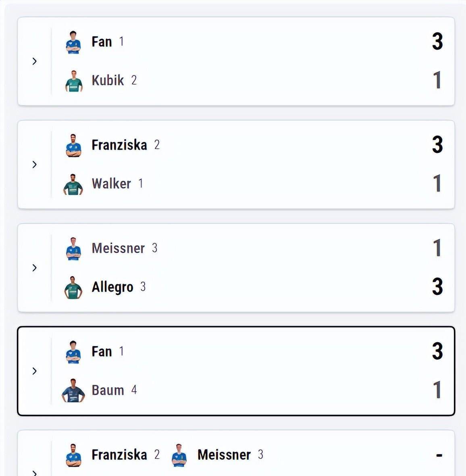
Task: Expand the Franziska vs Walker match
Action: pos(35,165)
